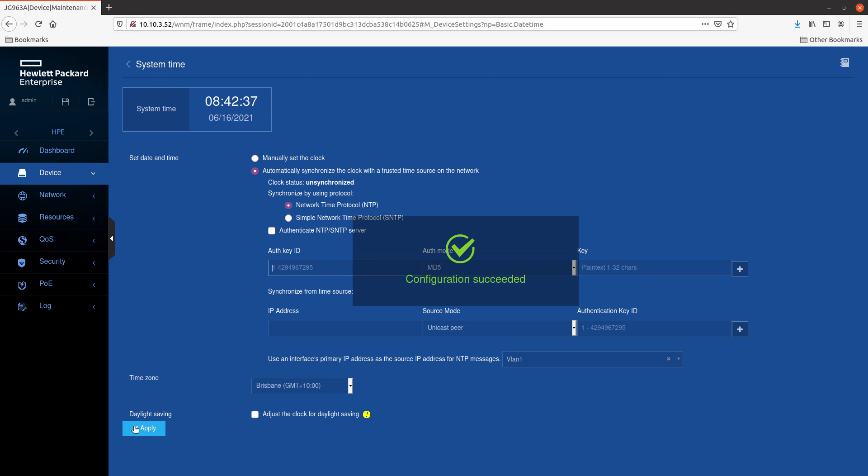Collapse the Device menu chevron
868x476 pixels.
(93, 173)
